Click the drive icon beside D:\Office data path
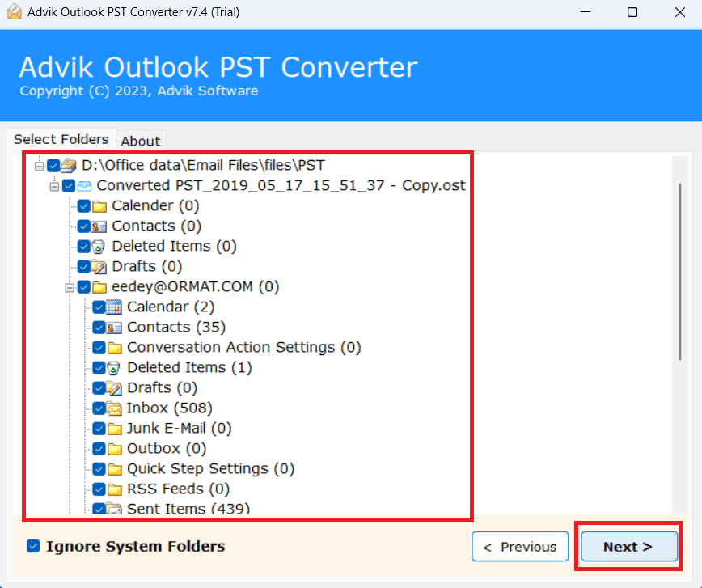702x588 pixels. click(69, 166)
